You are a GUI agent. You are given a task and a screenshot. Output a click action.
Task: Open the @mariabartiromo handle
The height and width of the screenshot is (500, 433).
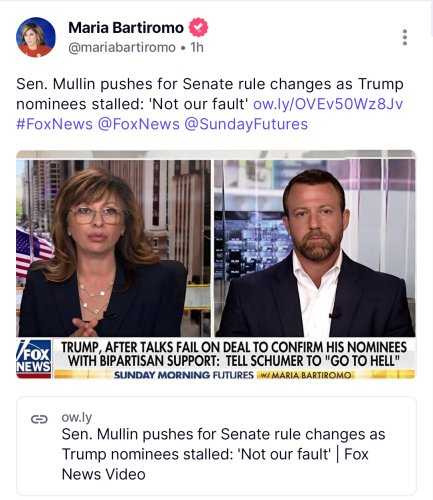pyautogui.click(x=122, y=48)
